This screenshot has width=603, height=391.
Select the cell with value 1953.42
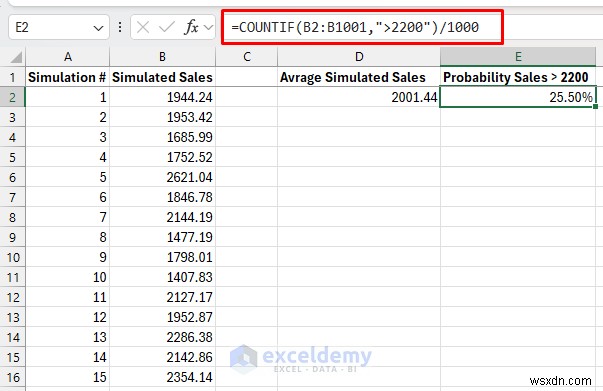point(162,117)
